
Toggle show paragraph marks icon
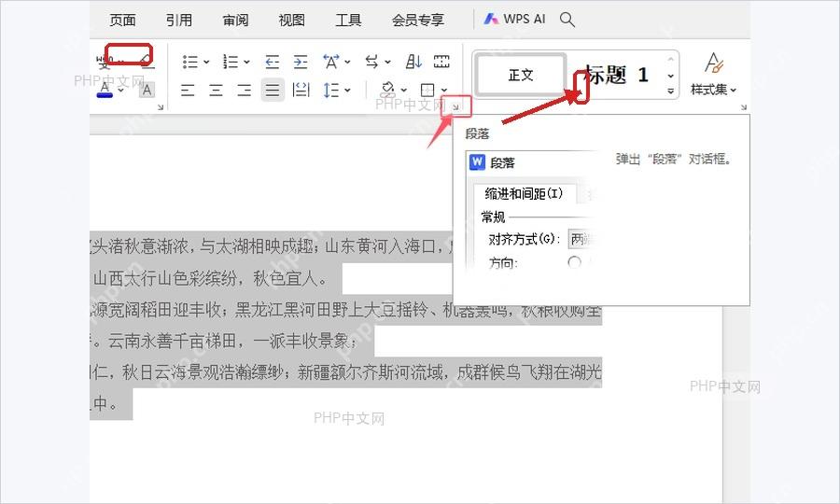pyautogui.click(x=441, y=63)
